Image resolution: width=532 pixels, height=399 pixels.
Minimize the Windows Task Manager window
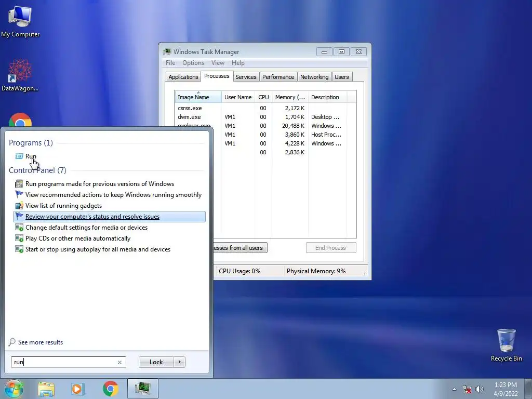coord(325,52)
